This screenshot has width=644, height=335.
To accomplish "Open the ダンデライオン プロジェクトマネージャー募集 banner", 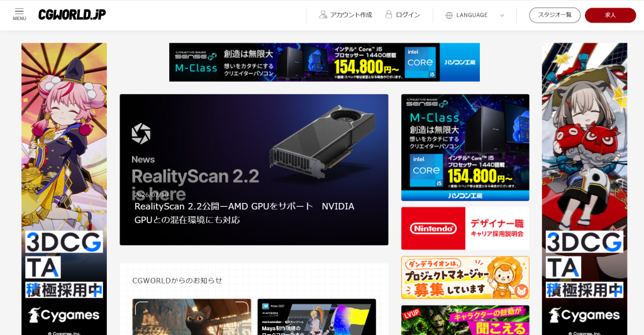I will tap(465, 278).
